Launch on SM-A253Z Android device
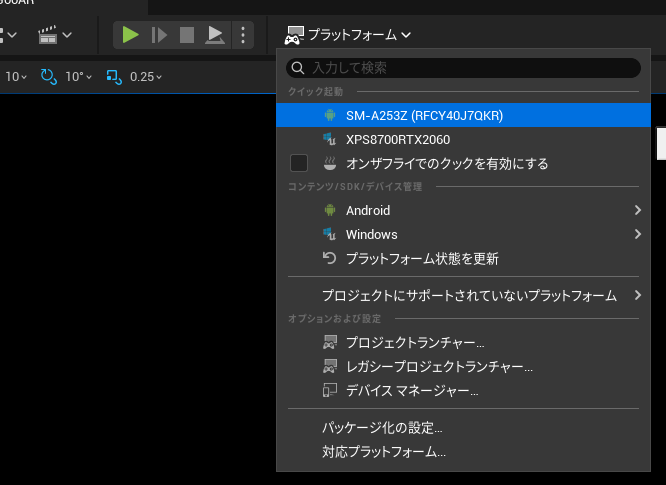Viewport: 666px width, 485px height. pos(424,115)
